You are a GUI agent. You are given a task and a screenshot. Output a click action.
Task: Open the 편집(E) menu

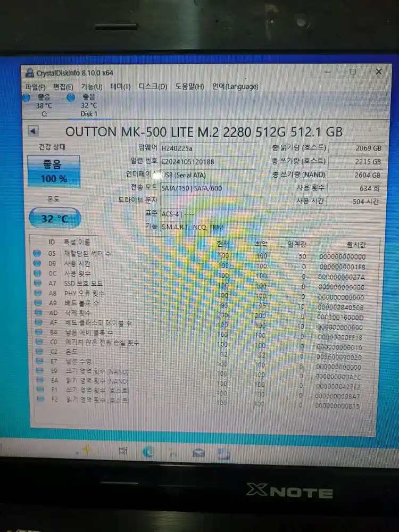(x=63, y=87)
